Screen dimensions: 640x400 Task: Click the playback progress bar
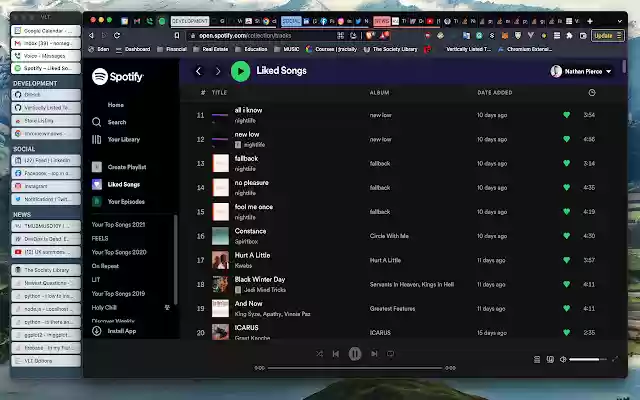pos(355,368)
